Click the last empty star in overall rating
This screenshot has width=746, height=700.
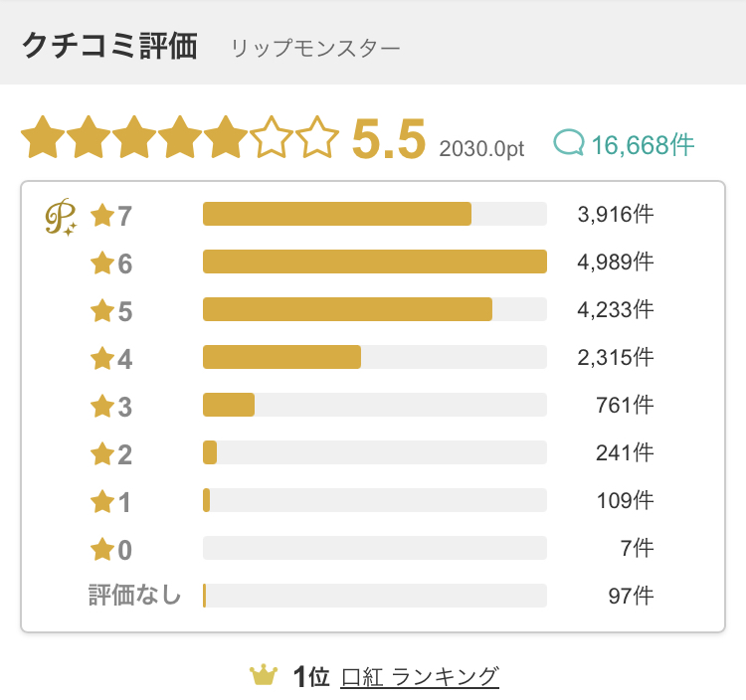(317, 137)
